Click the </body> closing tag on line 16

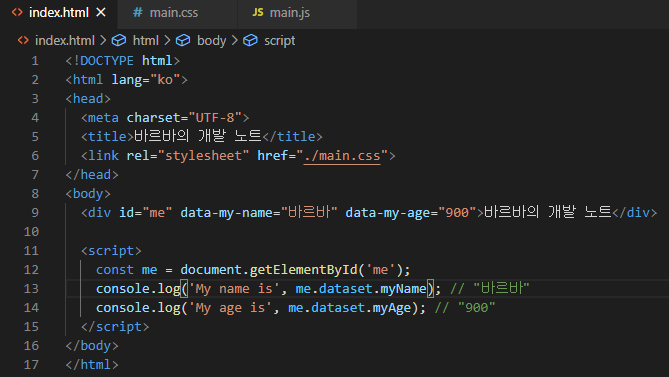click(x=92, y=346)
